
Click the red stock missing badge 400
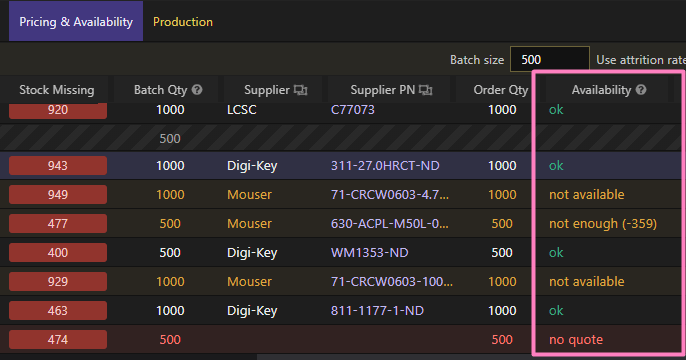click(x=58, y=252)
